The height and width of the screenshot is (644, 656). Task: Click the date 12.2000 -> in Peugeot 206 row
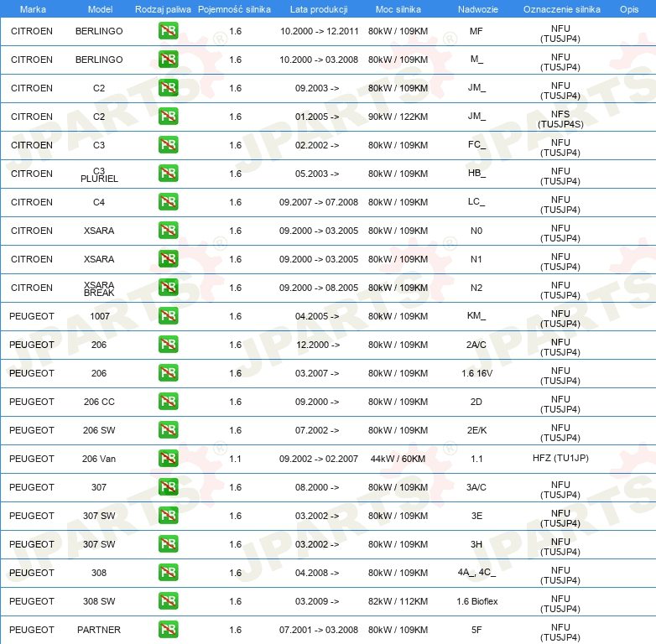pyautogui.click(x=318, y=345)
